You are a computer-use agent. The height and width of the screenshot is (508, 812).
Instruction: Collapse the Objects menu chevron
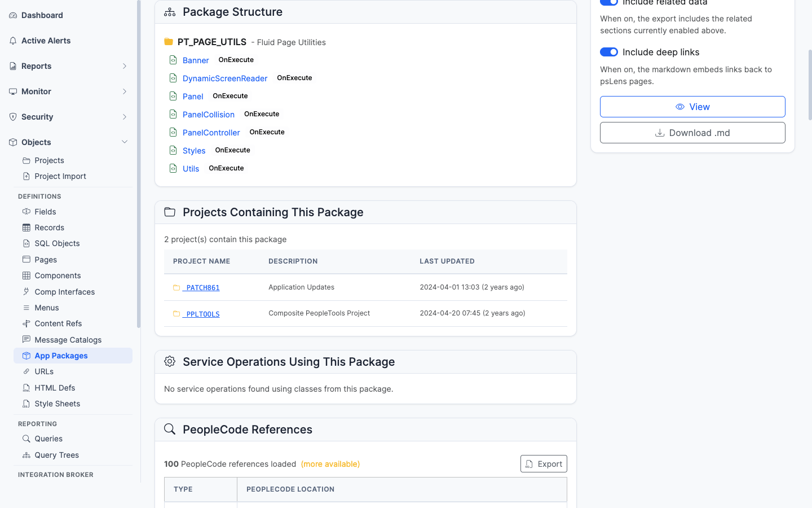125,142
